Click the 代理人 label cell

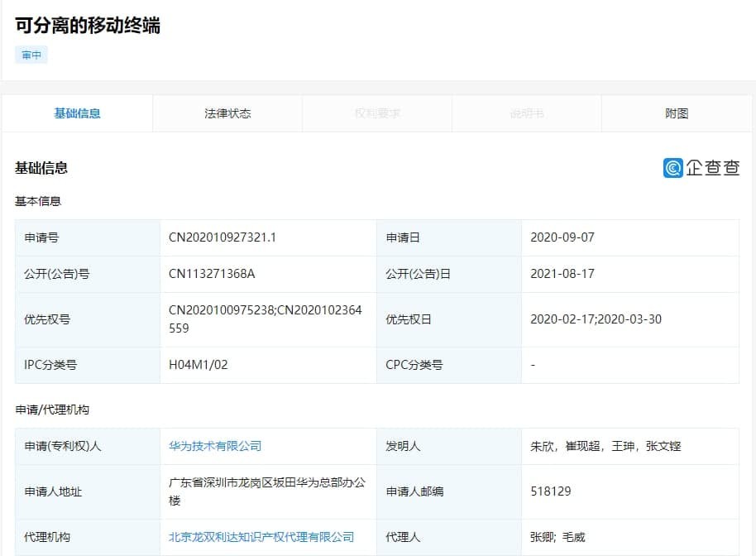pyautogui.click(x=449, y=537)
